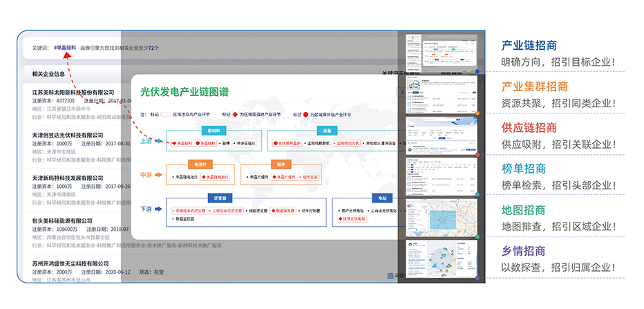Click red diamond marker beside 数据采集器
Viewport: 644px width, 309px height.
point(274,209)
